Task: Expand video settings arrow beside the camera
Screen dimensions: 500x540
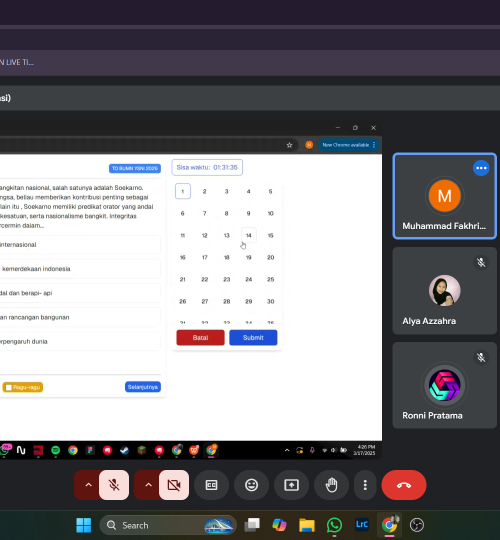Action: point(148,485)
